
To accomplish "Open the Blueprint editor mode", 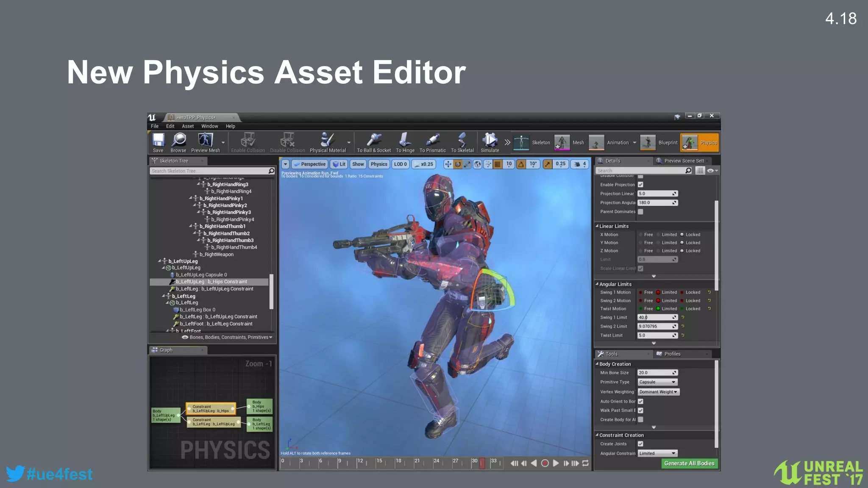I will 659,143.
